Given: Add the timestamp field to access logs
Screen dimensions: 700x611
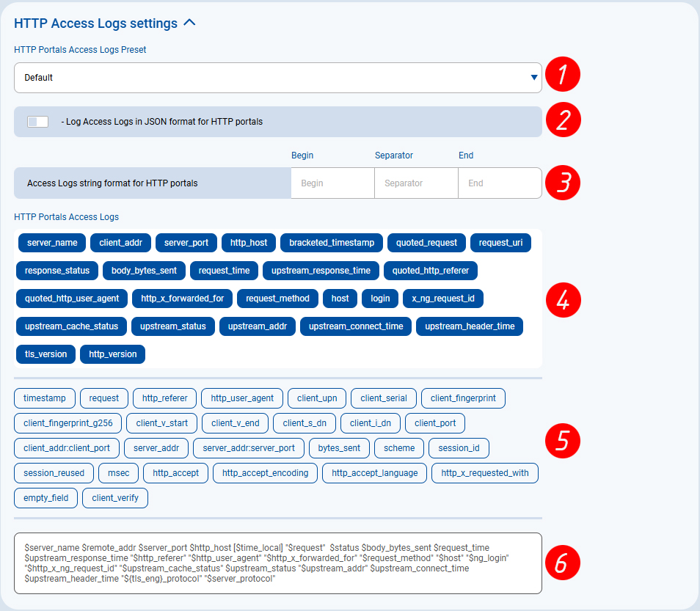Looking at the screenshot, I should [45, 398].
